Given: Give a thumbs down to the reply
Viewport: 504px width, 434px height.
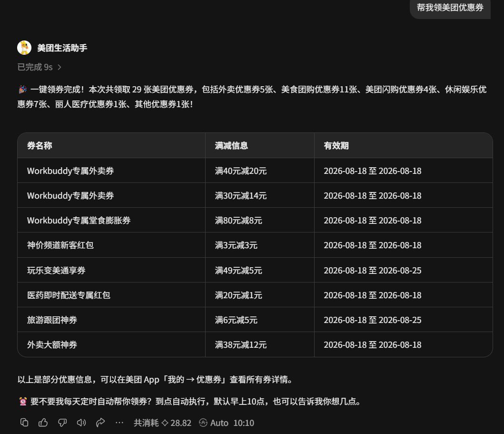Looking at the screenshot, I should [62, 423].
